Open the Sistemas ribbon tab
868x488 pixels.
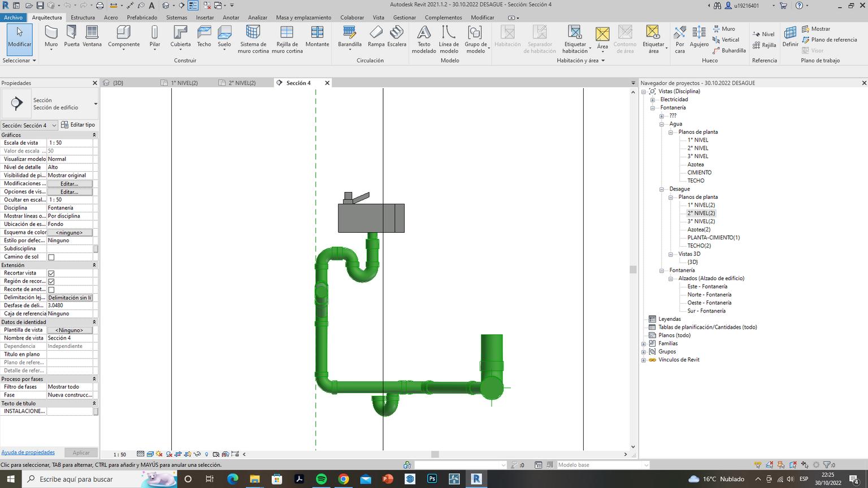coord(176,18)
